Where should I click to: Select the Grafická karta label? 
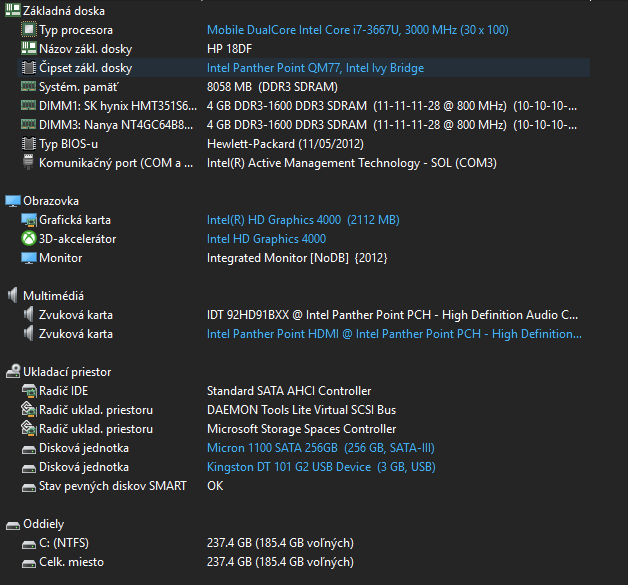point(74,220)
